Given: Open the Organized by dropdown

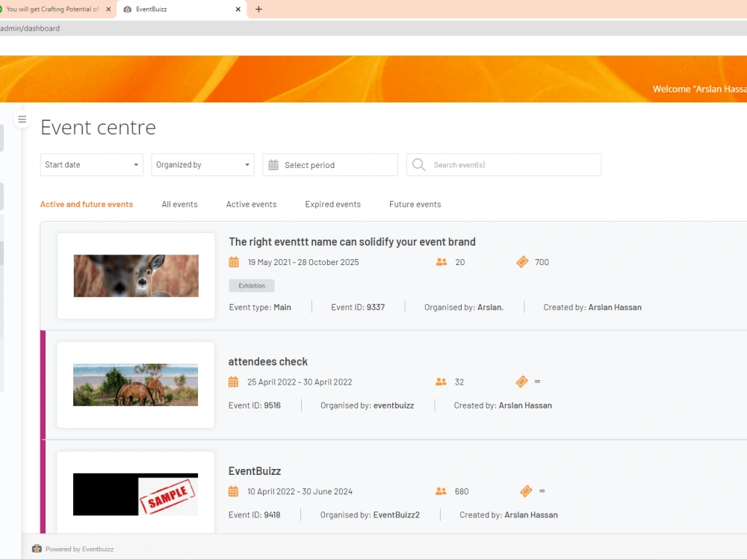Looking at the screenshot, I should 203,165.
